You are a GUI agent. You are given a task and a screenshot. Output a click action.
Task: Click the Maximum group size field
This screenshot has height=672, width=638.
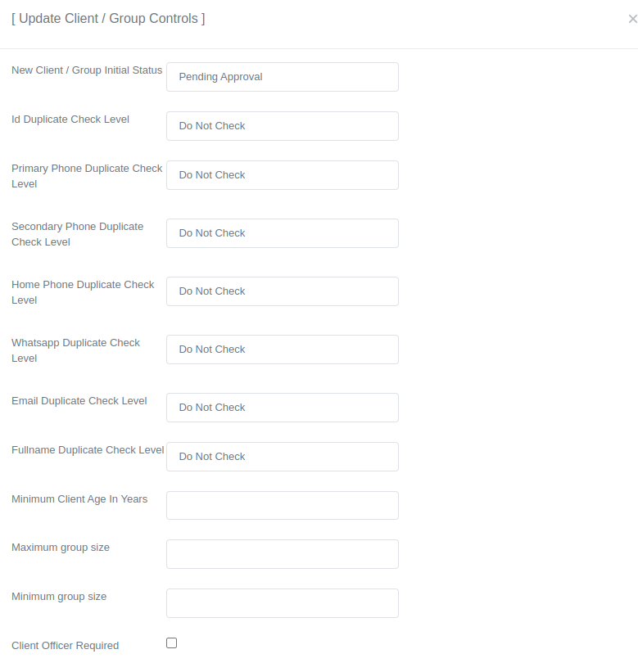coord(282,553)
